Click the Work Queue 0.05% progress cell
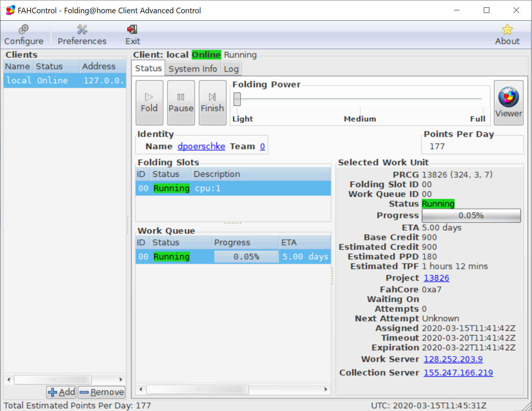This screenshot has height=411, width=532. click(x=246, y=257)
